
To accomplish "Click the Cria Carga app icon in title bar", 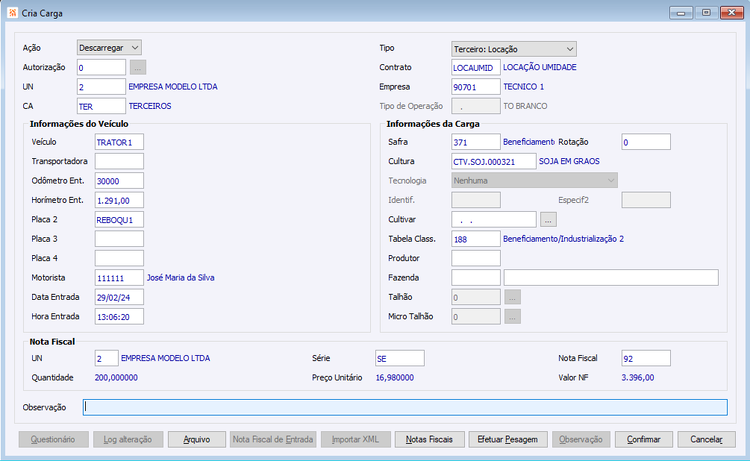I will click(12, 13).
